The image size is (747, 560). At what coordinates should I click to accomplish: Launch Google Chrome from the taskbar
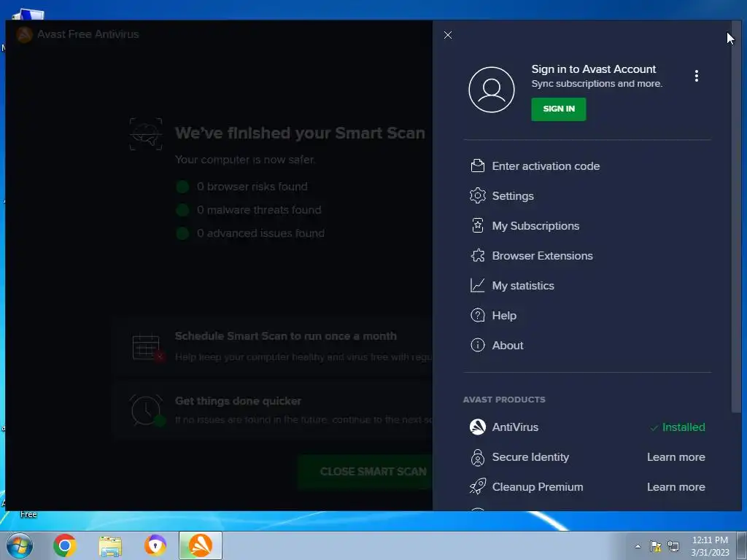(x=65, y=545)
